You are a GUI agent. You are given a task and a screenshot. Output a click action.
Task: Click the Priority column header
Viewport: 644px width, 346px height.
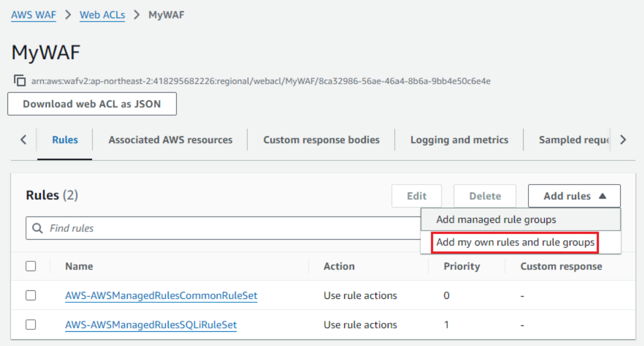pos(462,266)
